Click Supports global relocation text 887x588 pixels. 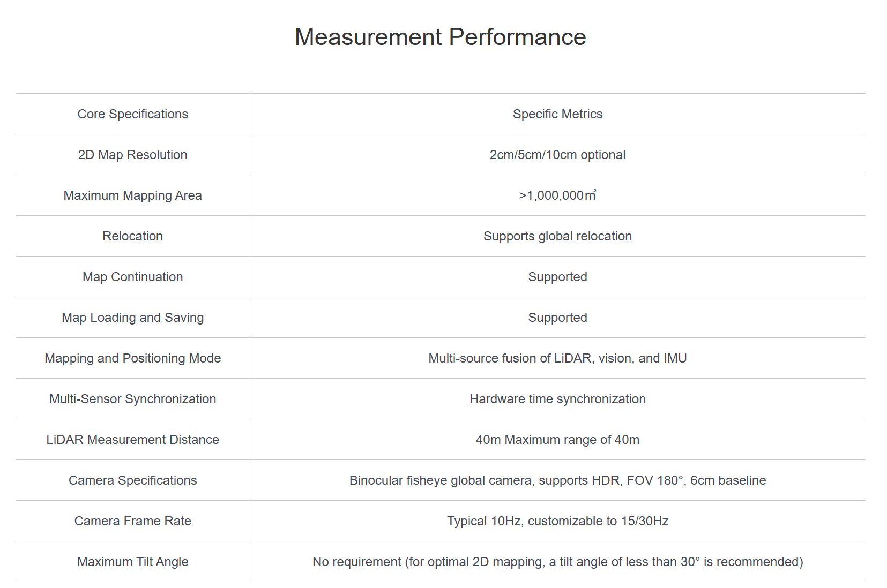coord(557,236)
